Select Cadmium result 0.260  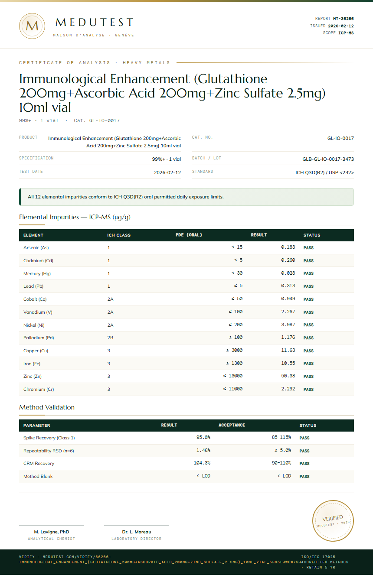288,260
